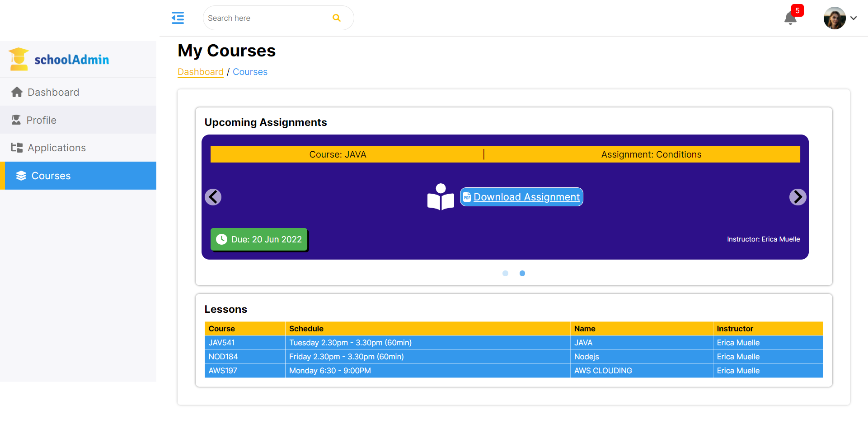Open Courses breadcrumb link
The image size is (868, 423).
(250, 72)
